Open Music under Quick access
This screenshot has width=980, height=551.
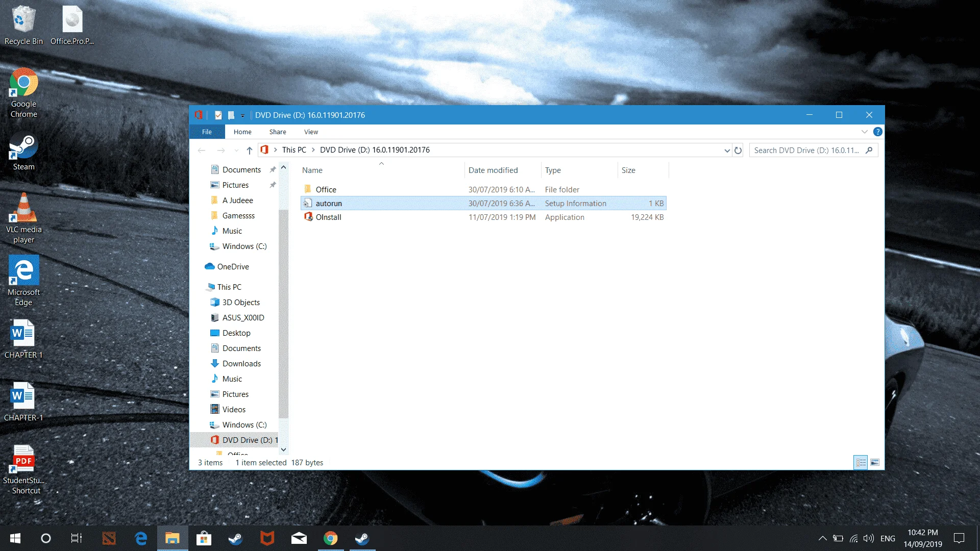[x=232, y=231]
